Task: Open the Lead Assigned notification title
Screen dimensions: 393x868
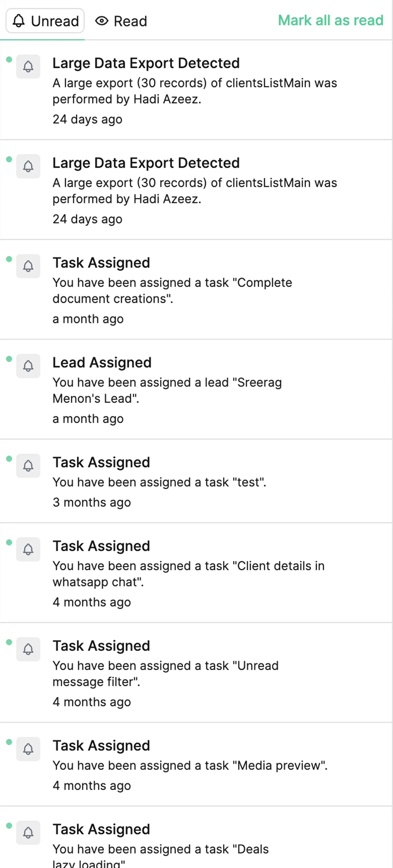Action: pyautogui.click(x=102, y=363)
